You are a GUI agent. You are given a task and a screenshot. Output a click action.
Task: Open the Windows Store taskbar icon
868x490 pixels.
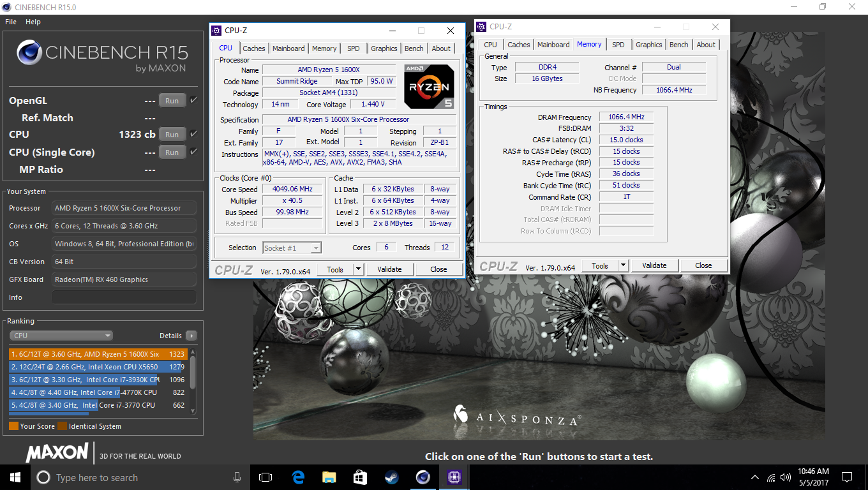click(360, 477)
